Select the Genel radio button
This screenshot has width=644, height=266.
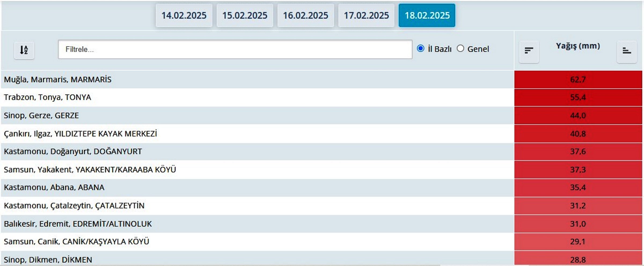[460, 49]
